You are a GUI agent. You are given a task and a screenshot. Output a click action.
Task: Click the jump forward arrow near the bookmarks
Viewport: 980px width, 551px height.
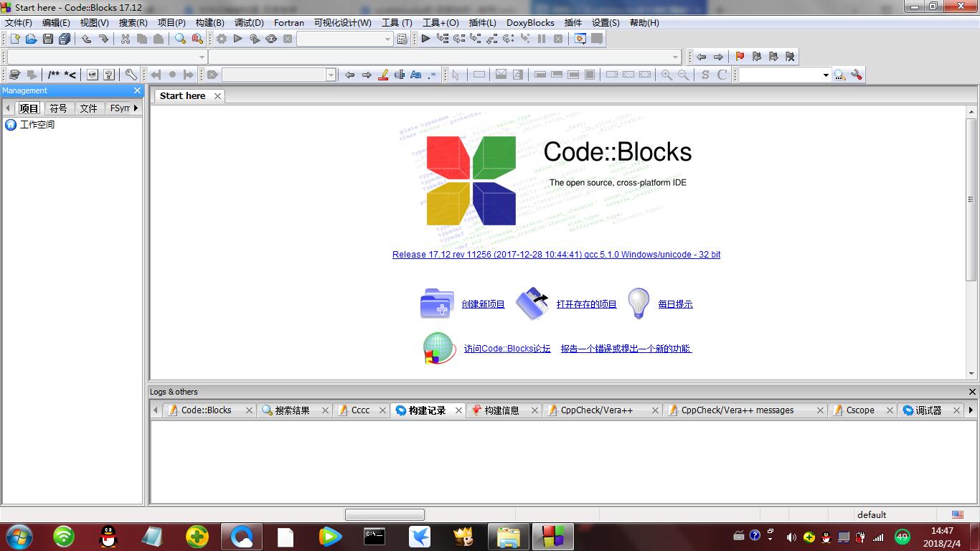[718, 57]
